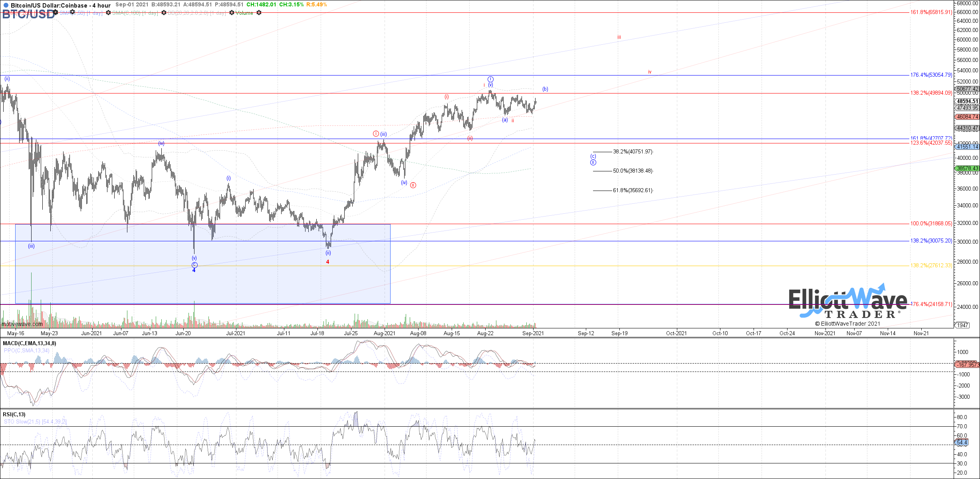The height and width of the screenshot is (479, 980).
Task: Click the May-16 date on time axis
Action: click(16, 333)
